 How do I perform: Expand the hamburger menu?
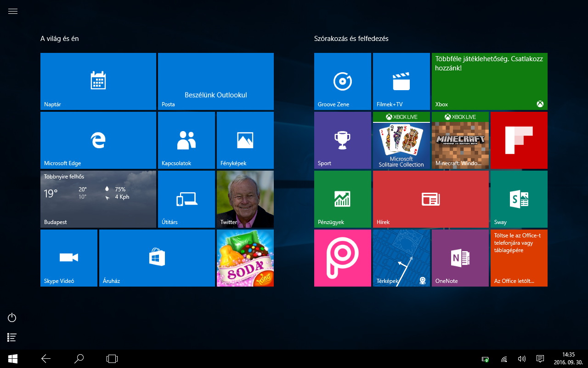pyautogui.click(x=13, y=11)
